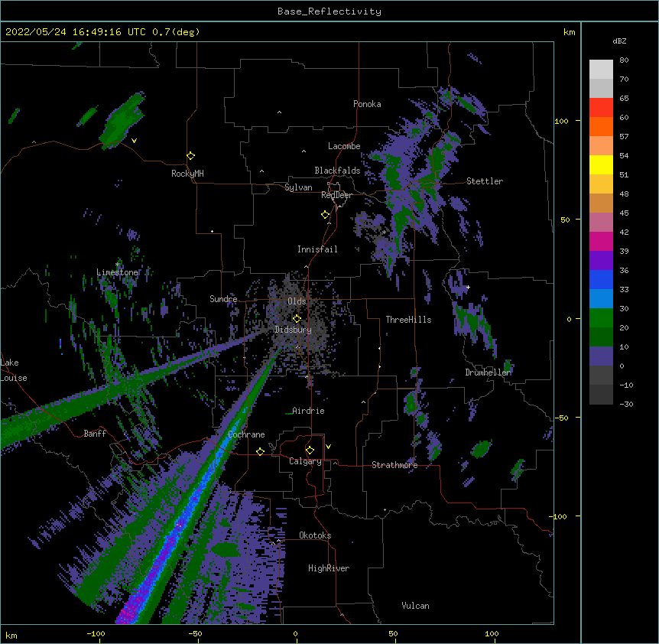The height and width of the screenshot is (644, 659).
Task: Click the Olds city label
Action: pos(297,301)
